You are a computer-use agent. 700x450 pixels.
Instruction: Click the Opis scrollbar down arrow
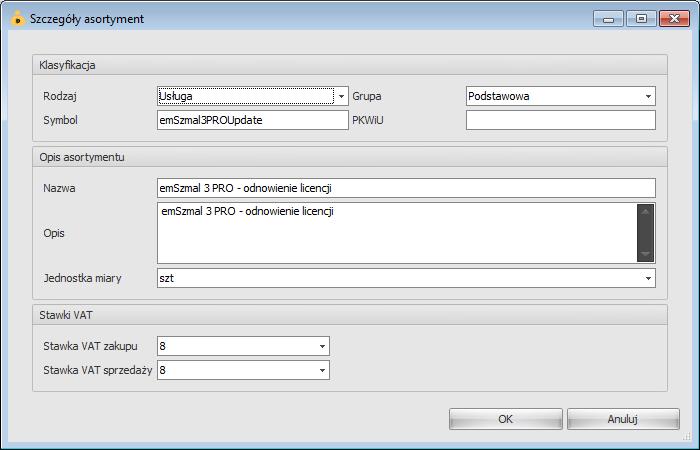[646, 254]
